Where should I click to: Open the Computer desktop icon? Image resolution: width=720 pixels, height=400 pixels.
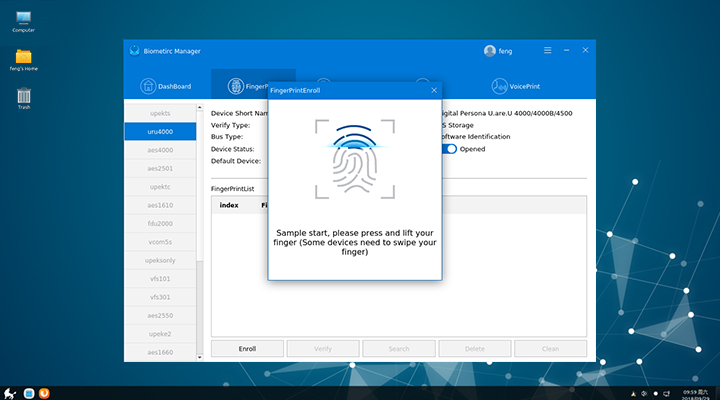pos(23,19)
